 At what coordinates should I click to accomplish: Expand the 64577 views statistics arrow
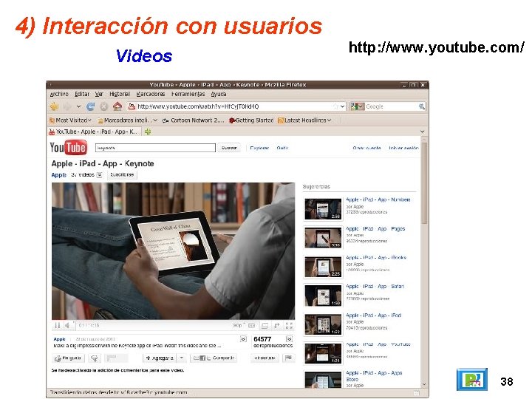click(289, 339)
